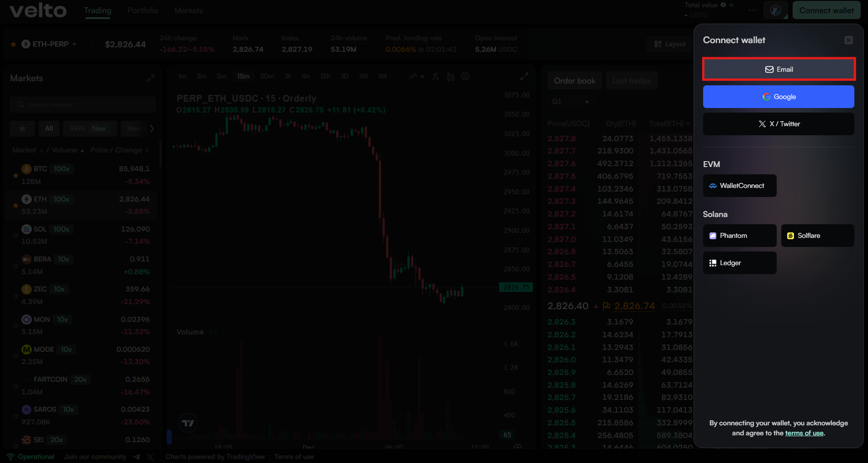868x463 pixels.
Task: Sign in with Google
Action: pos(779,97)
